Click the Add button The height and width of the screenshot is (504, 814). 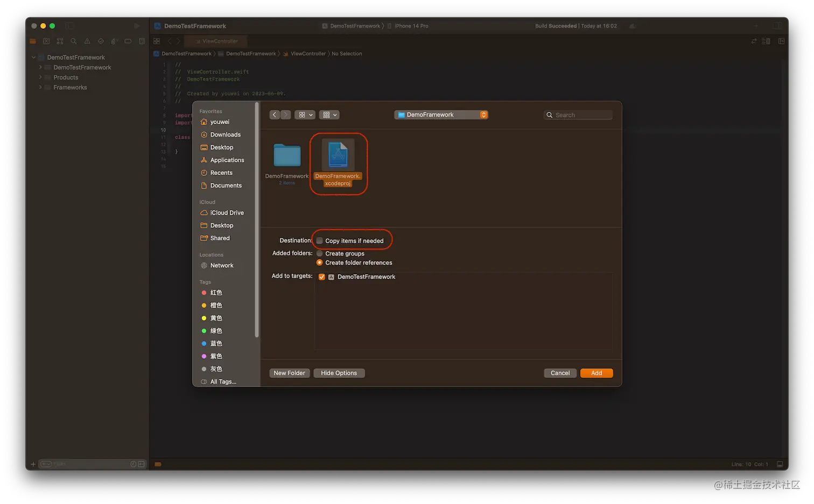click(597, 373)
